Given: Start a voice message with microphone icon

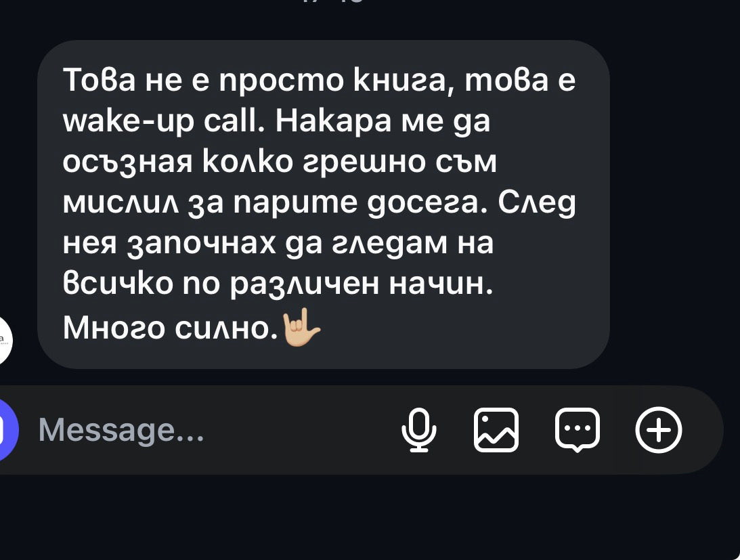Looking at the screenshot, I should (418, 430).
